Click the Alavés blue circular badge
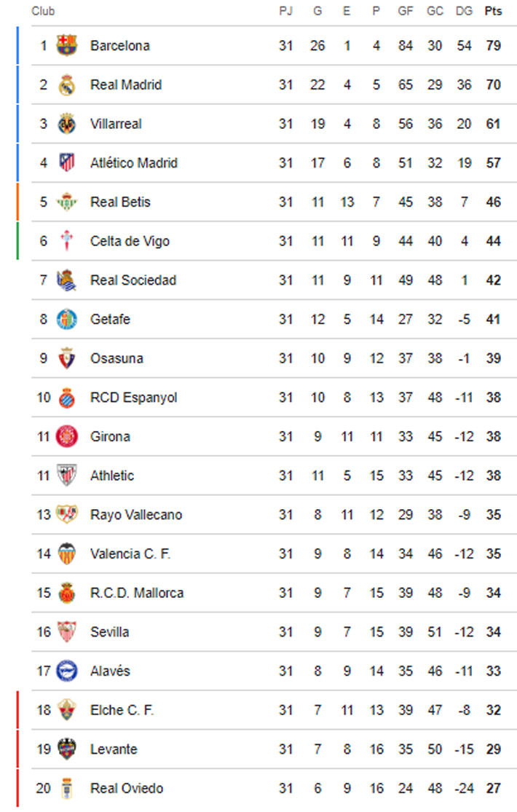 tap(67, 671)
